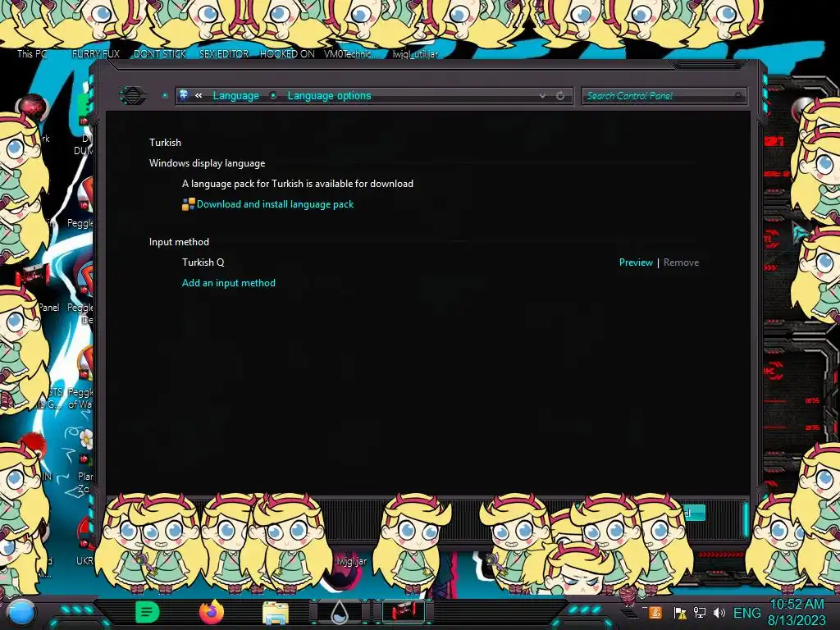Expand the address bar breadcrumb overflow chevrons
This screenshot has width=840, height=630.
point(199,95)
